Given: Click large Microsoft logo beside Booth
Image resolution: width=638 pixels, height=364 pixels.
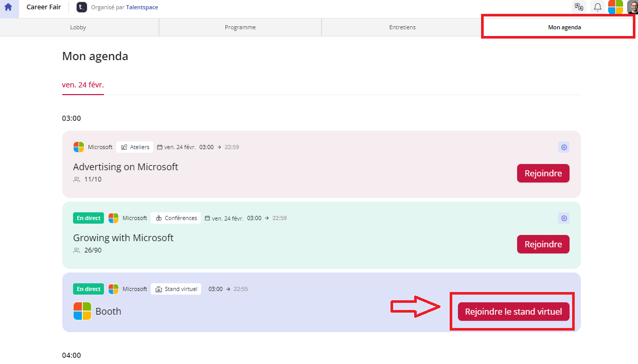Looking at the screenshot, I should pyautogui.click(x=82, y=311).
